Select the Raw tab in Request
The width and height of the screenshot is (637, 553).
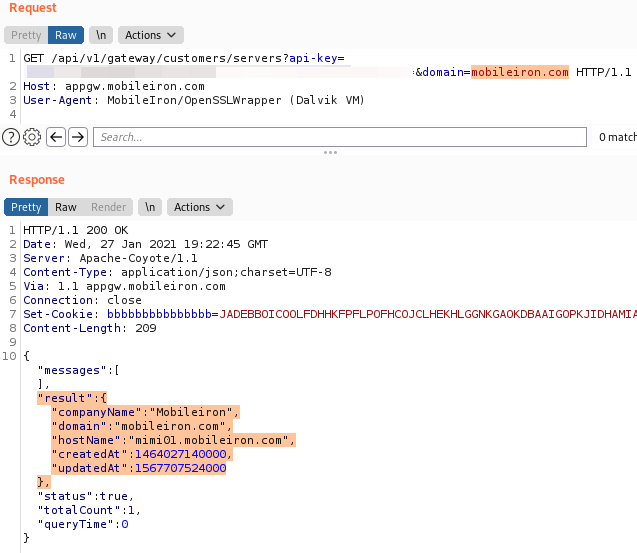[x=66, y=35]
